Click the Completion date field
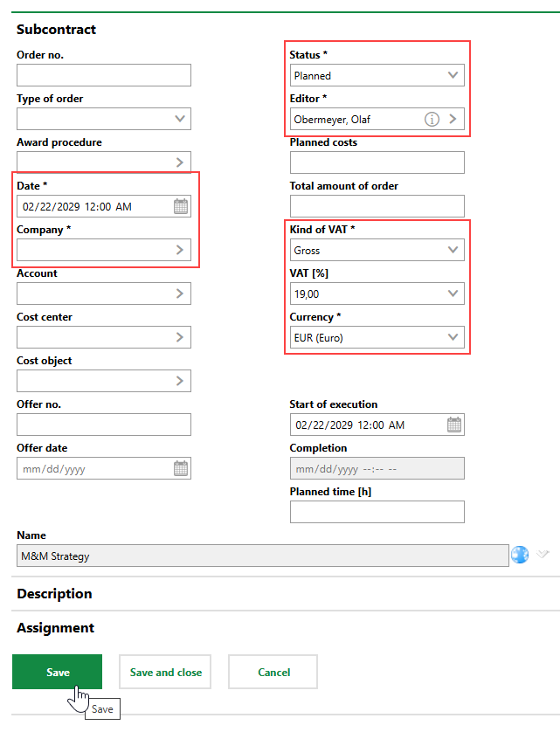Viewport: 560px width, 732px height. click(377, 468)
